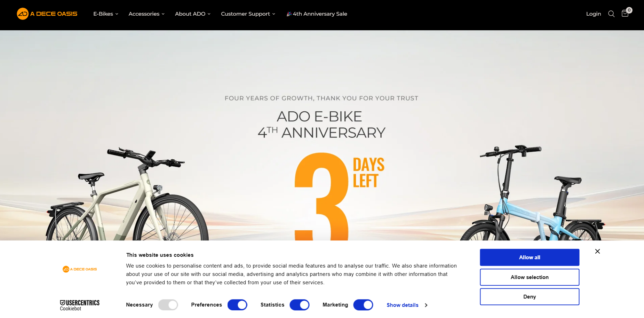This screenshot has height=318, width=644.
Task: Expand the E-Bikes dropdown menu
Action: [x=106, y=14]
